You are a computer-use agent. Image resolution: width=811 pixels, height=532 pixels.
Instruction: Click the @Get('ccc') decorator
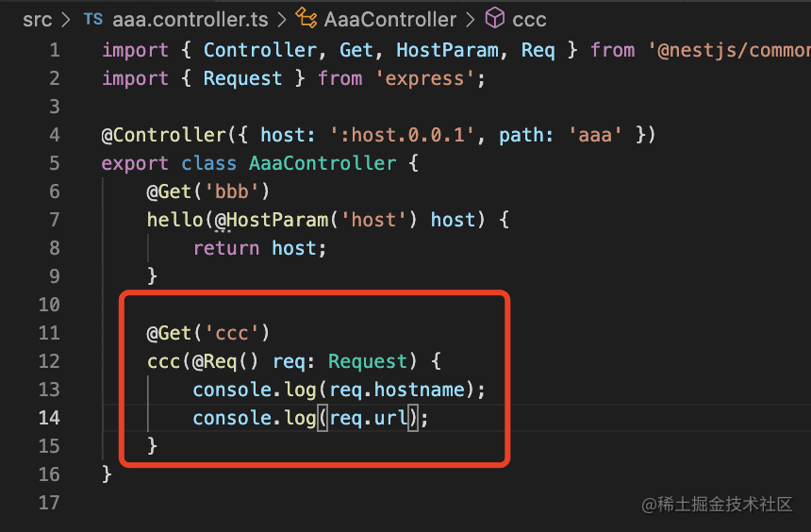tap(207, 333)
